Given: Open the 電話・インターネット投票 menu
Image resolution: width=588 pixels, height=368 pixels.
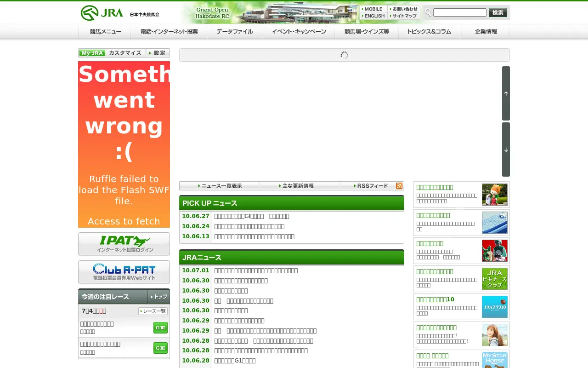Looking at the screenshot, I should tap(169, 32).
